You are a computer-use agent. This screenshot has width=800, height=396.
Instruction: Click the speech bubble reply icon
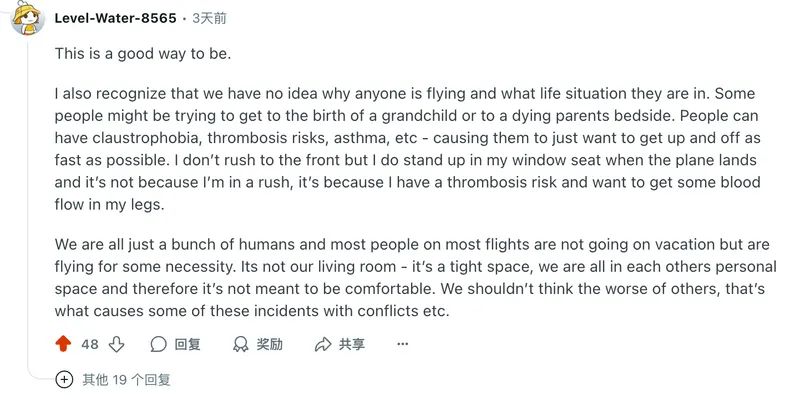[159, 344]
